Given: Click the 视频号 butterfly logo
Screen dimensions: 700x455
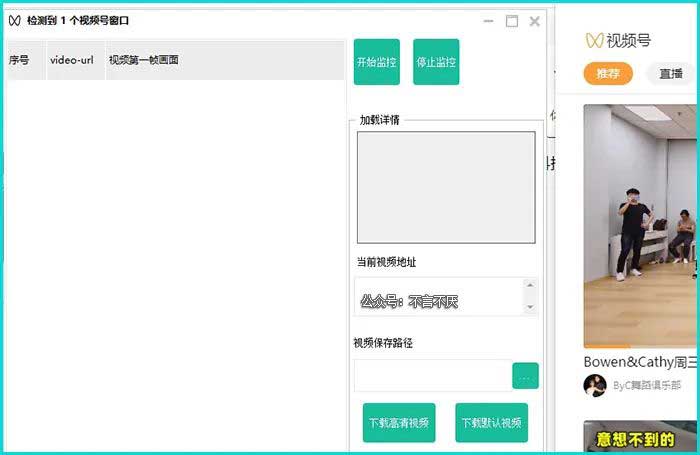Looking at the screenshot, I should [x=594, y=41].
